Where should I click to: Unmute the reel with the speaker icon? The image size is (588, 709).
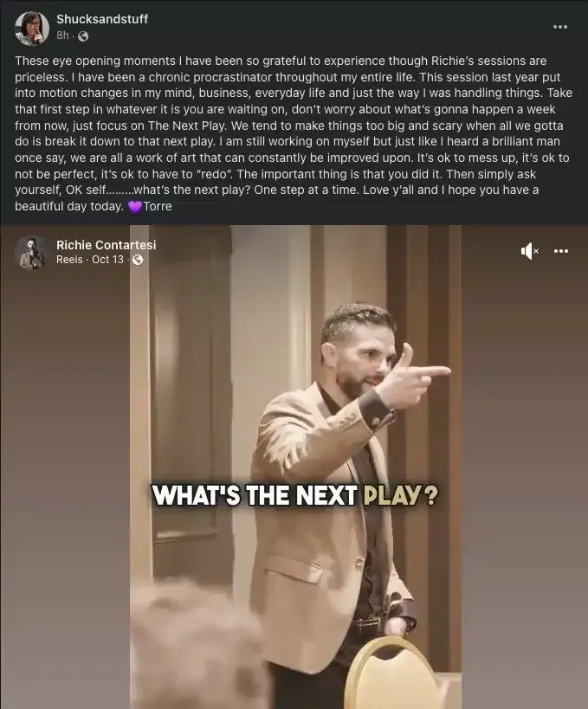tap(529, 251)
